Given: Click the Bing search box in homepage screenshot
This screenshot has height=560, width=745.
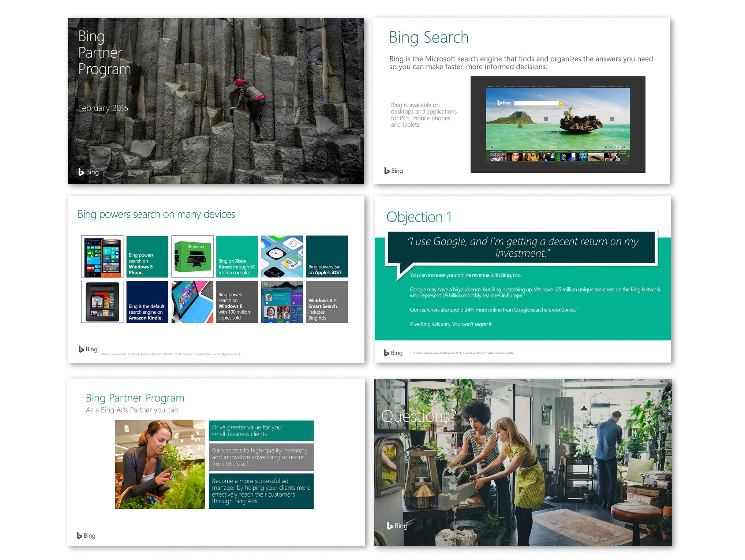Looking at the screenshot, I should 538,103.
